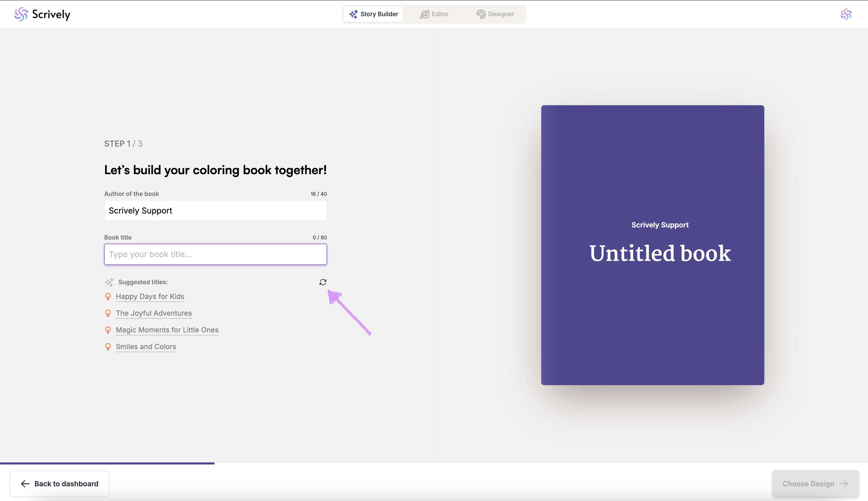Click the sparkle icon beside Suggested titles

click(109, 282)
